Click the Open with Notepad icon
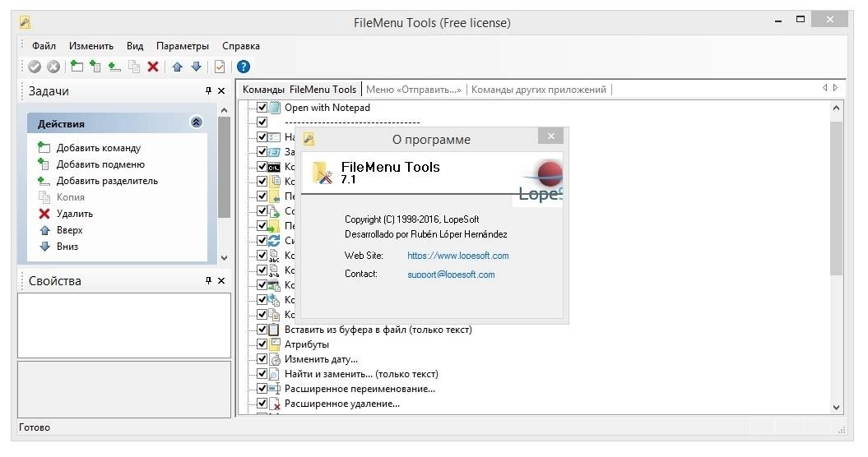 [x=274, y=108]
